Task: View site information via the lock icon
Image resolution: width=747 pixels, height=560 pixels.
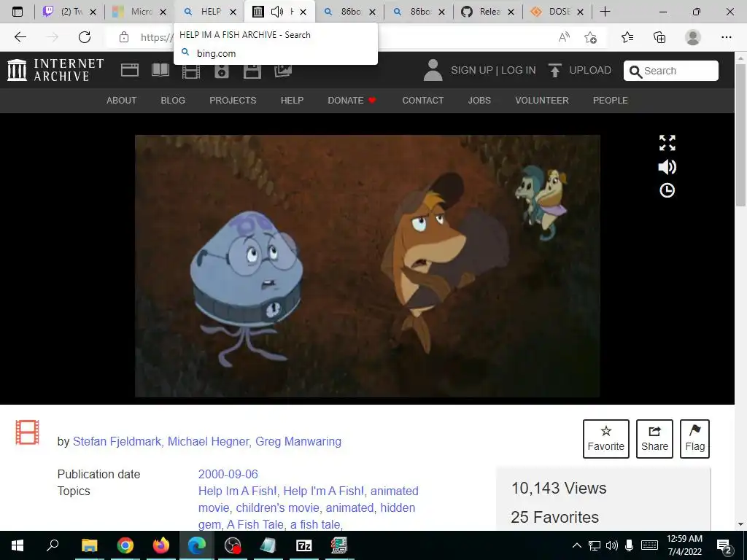Action: (x=124, y=37)
